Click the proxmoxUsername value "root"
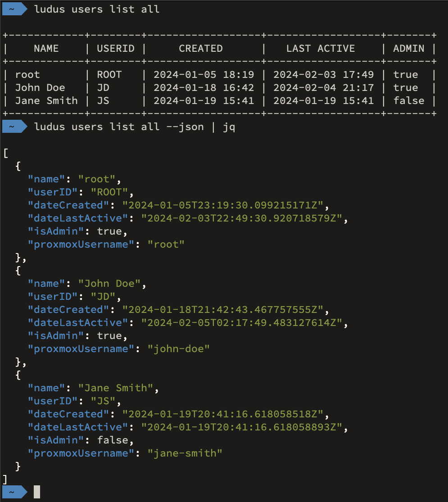Screen dimensions: 448x502 pyautogui.click(x=166, y=244)
